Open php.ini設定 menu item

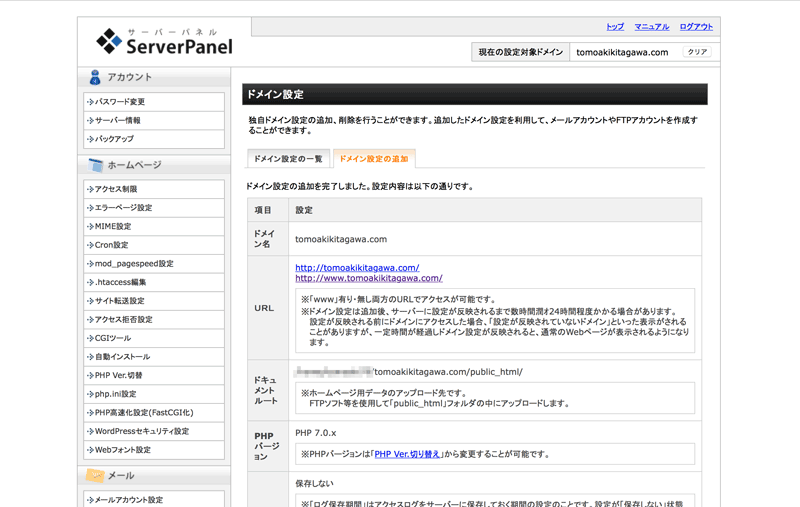pos(154,394)
